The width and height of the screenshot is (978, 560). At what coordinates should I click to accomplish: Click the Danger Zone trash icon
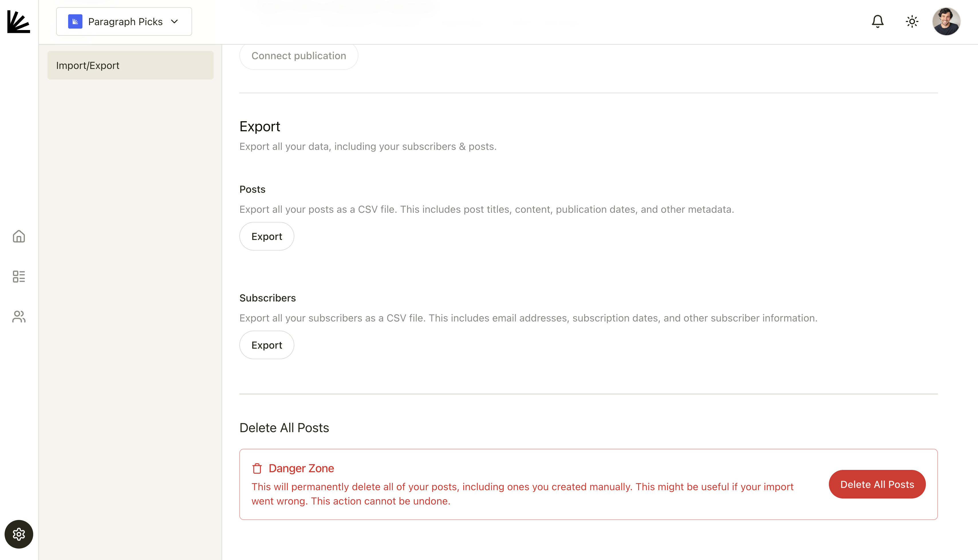coord(257,468)
